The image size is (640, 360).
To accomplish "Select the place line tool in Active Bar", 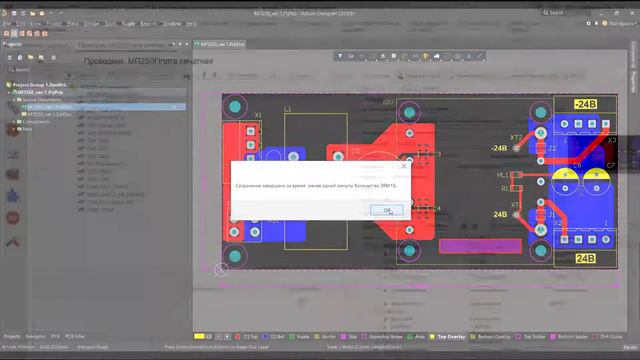I will (x=480, y=56).
